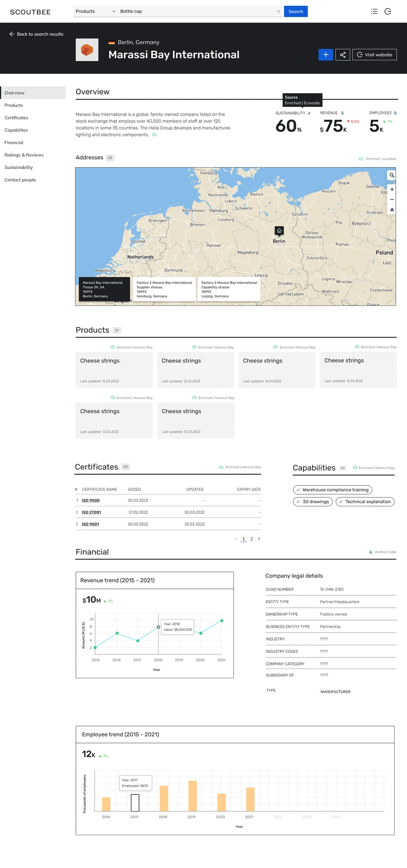The width and height of the screenshot is (407, 868).
Task: Go to next certificates page
Action: 259,539
